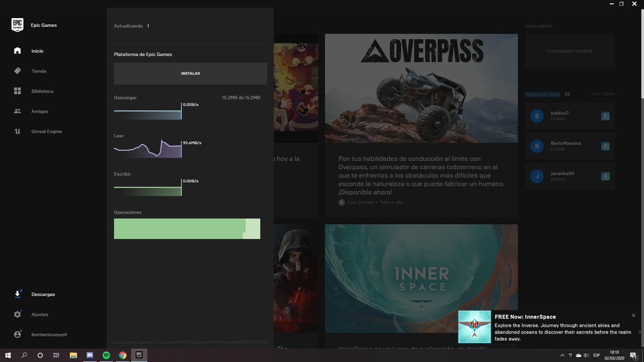Open Tienda with the price tag icon
The image size is (644, 362).
[17, 71]
